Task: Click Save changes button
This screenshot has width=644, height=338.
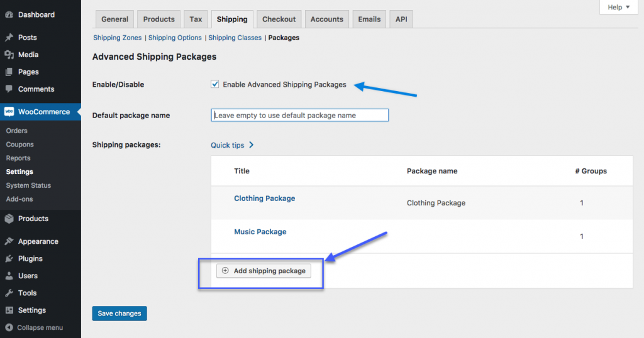Action: point(119,313)
